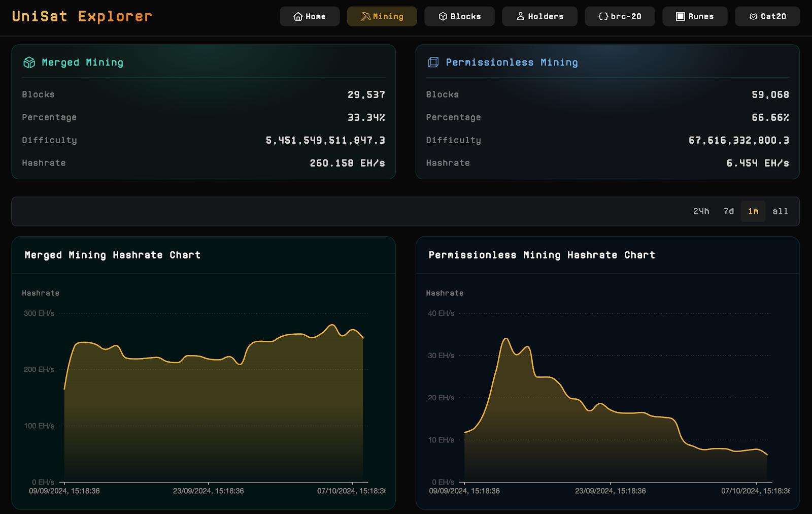Viewport: 812px width, 514px height.
Task: Click the 100 EH/s axis label
Action: click(x=39, y=426)
